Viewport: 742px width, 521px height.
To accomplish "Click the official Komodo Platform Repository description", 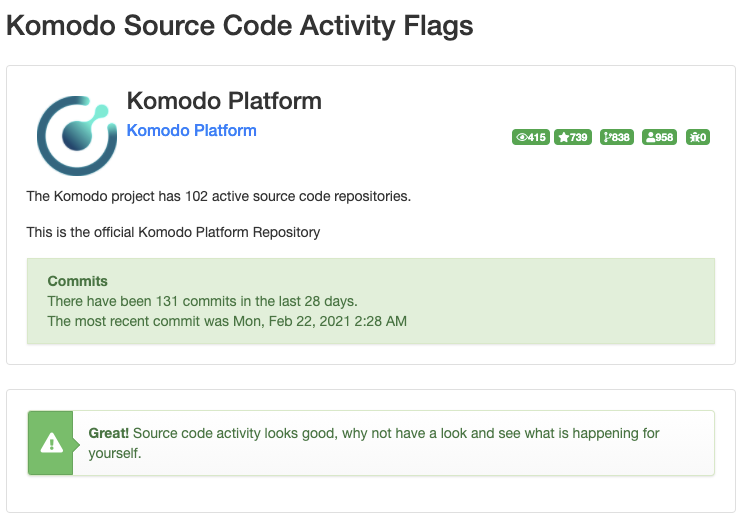I will [x=173, y=232].
